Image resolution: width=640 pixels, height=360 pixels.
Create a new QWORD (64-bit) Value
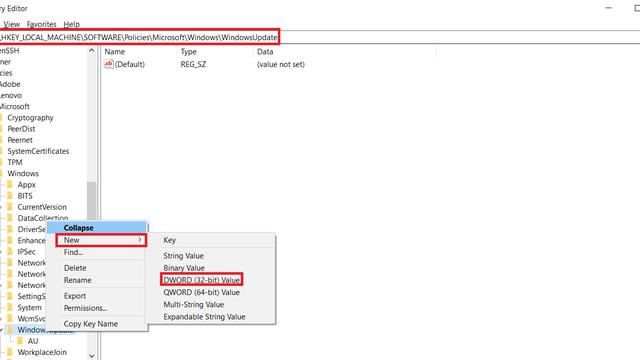pyautogui.click(x=201, y=292)
